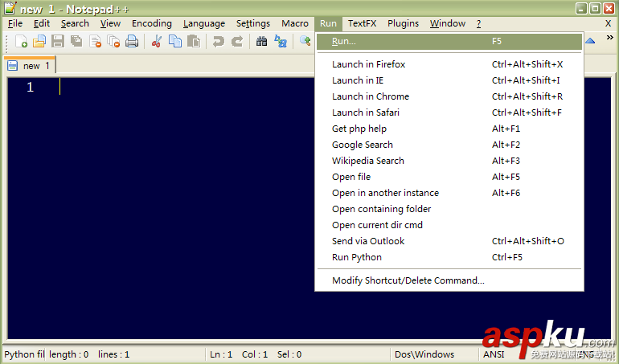Click Col : 1 in status bar
619x364 pixels.
[x=255, y=354]
